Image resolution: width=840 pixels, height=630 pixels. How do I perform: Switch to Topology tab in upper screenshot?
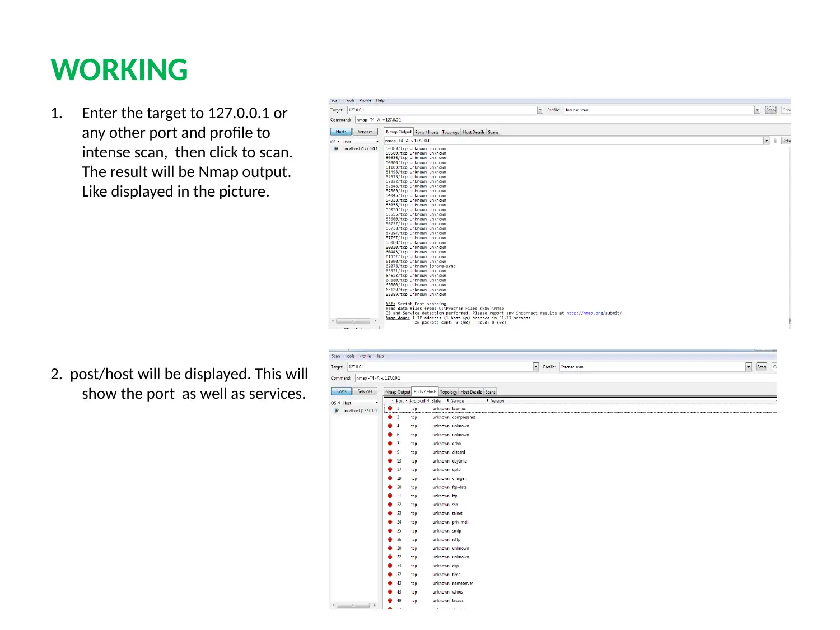tap(450, 132)
